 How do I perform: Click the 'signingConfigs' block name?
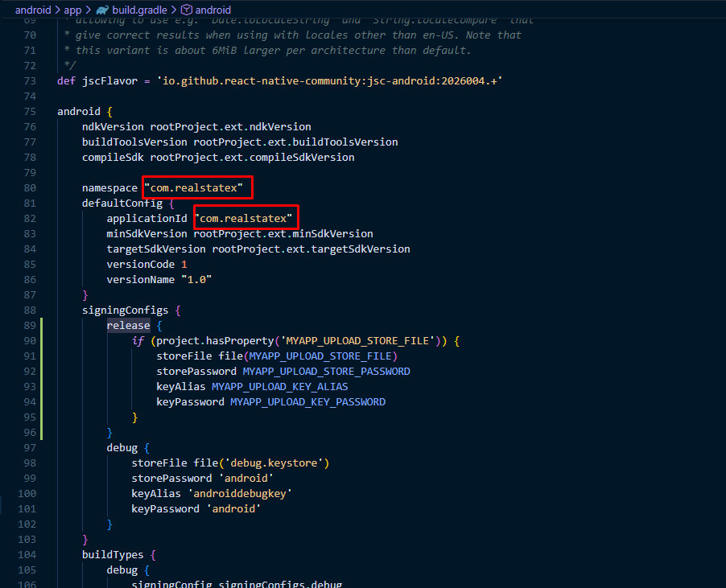(x=125, y=310)
